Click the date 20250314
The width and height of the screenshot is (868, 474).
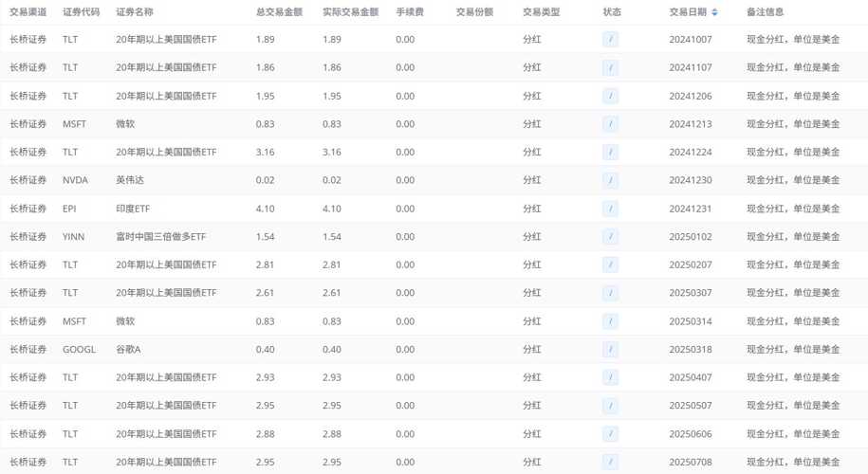pos(691,321)
